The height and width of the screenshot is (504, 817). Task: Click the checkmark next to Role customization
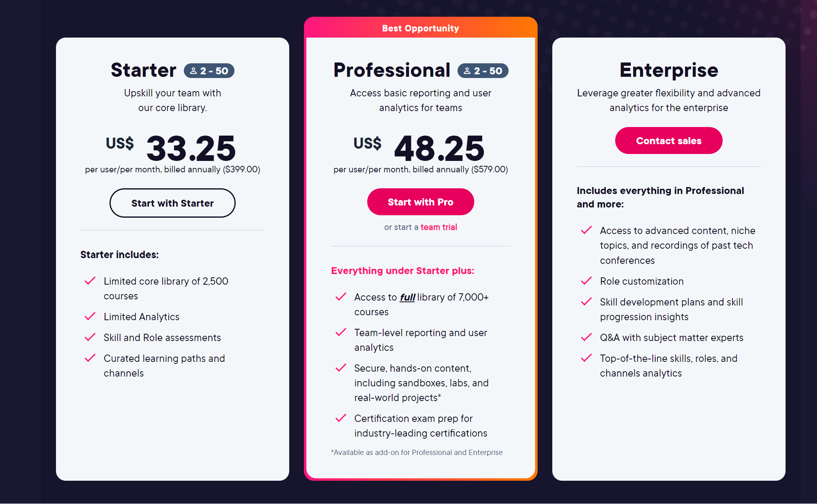586,281
